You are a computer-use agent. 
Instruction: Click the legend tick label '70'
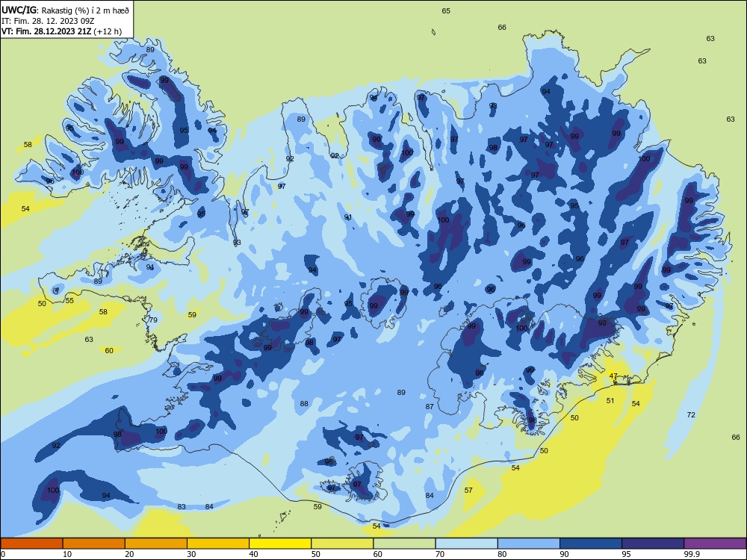click(x=440, y=554)
